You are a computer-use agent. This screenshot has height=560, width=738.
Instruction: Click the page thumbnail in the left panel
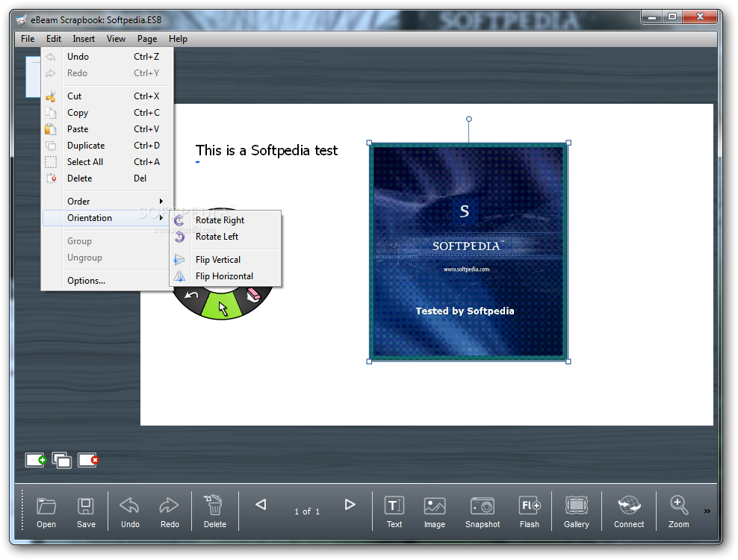coord(33,77)
